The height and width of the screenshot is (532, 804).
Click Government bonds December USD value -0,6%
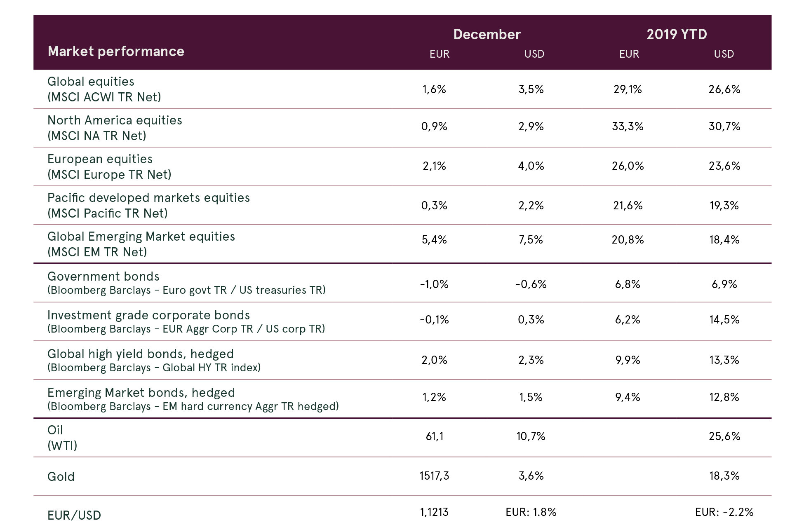pos(531,284)
